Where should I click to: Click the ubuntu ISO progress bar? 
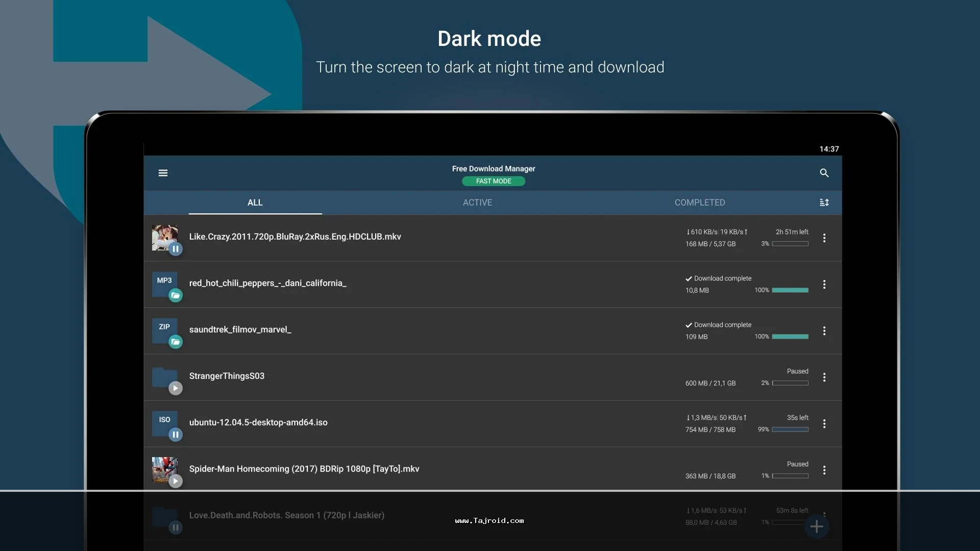click(x=790, y=430)
